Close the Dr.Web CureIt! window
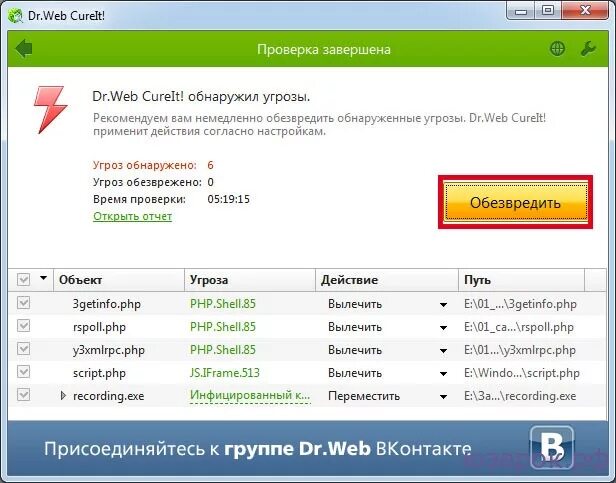 (x=585, y=11)
